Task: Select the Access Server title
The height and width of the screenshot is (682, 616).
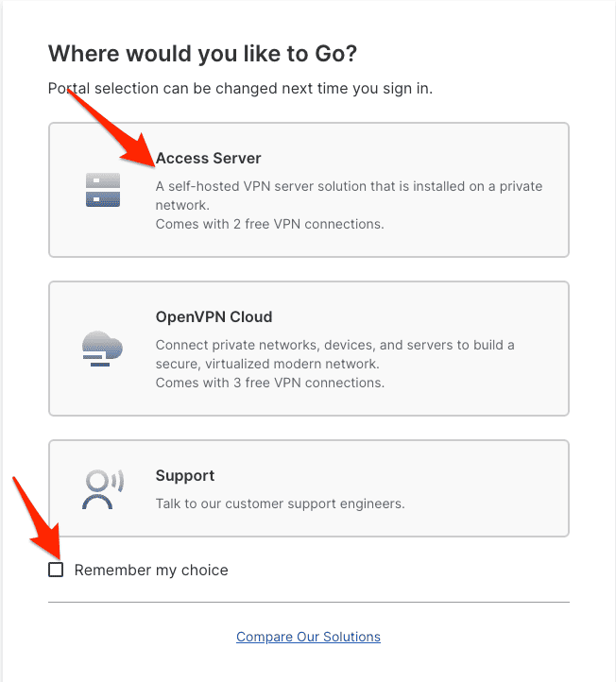Action: click(x=208, y=158)
